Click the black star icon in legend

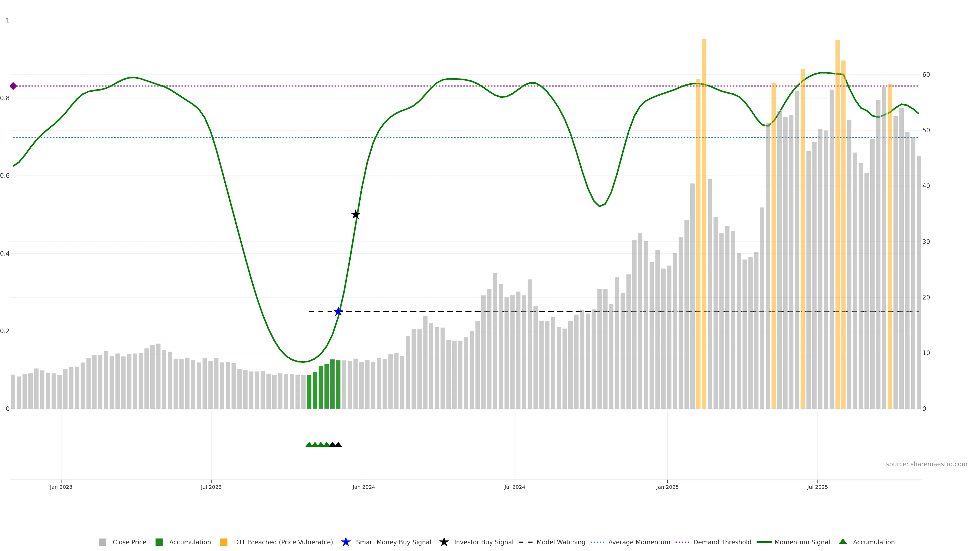click(x=444, y=542)
